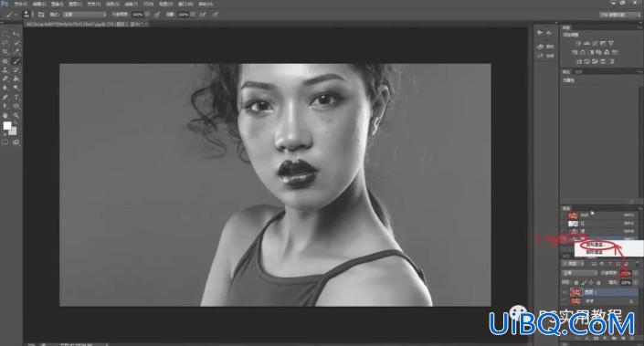This screenshot has height=346, width=644.
Task: Hide layer 图层 1 with eye icon
Action: click(565, 292)
